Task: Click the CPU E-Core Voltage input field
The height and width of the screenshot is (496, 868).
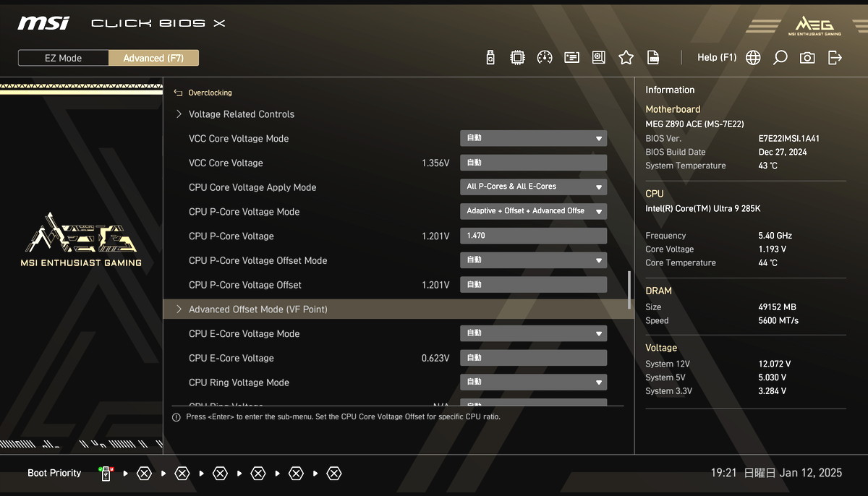Action: [x=534, y=358]
